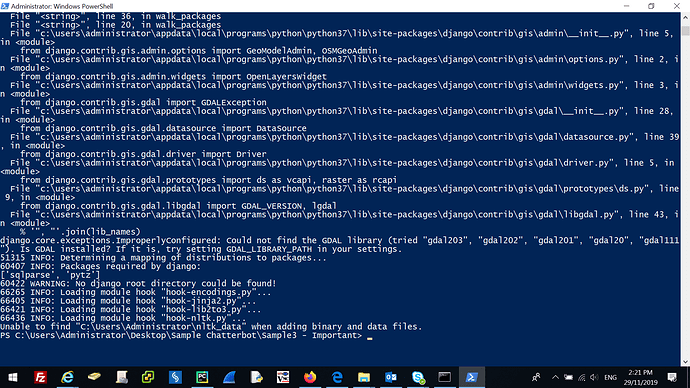
Task: Click 'import GDALException' line
Action: click(143, 102)
